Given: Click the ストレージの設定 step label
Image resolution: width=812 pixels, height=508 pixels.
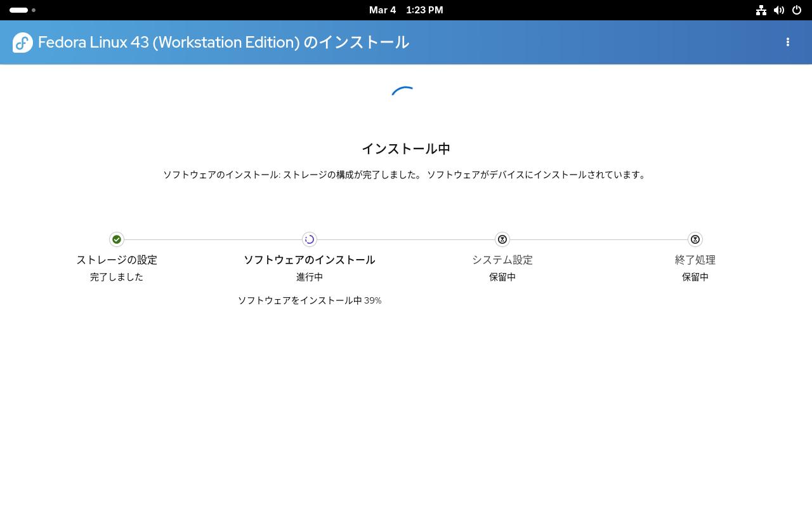Looking at the screenshot, I should [117, 260].
